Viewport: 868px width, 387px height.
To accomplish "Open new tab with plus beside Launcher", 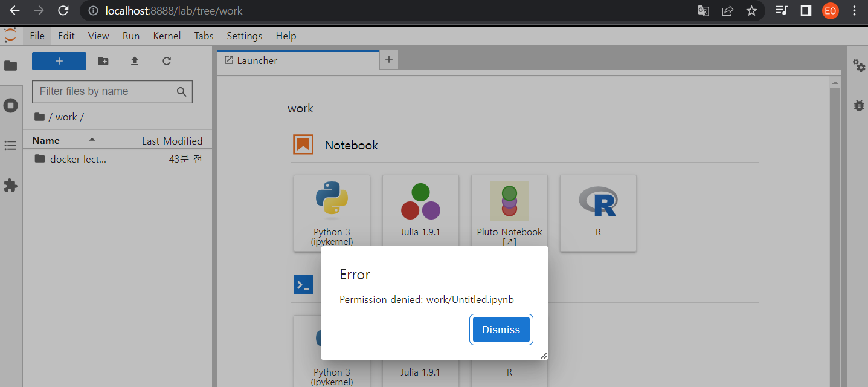I will click(389, 59).
